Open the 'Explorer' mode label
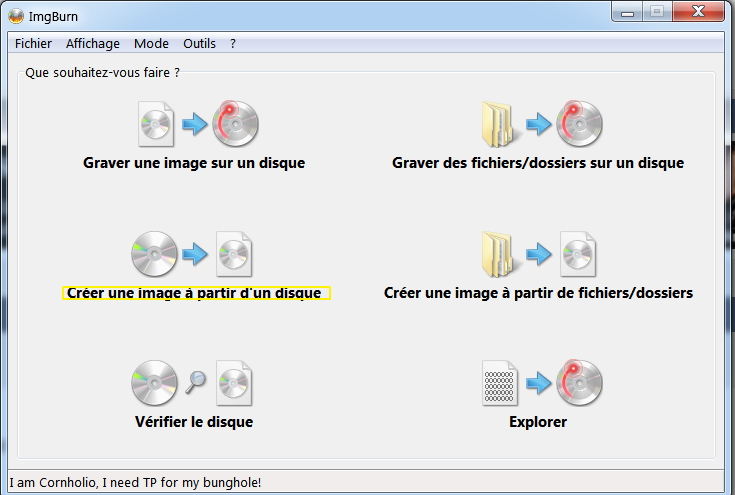735x495 pixels. pyautogui.click(x=538, y=422)
